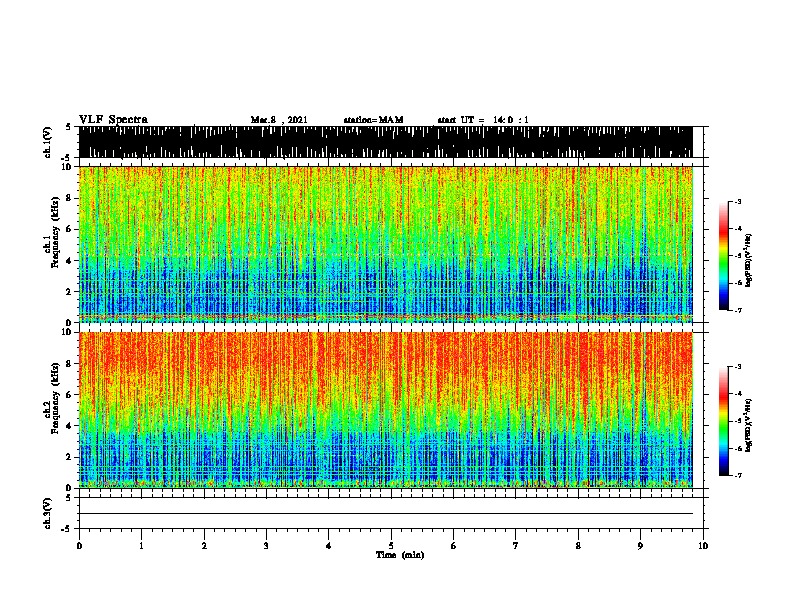Click the ch.1 color bar 'log(PSD)' label
Image resolution: width=792 pixels, height=612 pixels.
point(749,260)
